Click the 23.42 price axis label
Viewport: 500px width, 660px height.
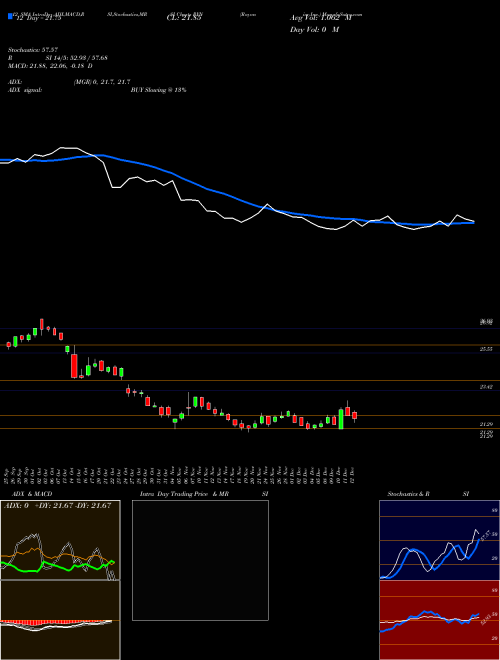tap(486, 386)
